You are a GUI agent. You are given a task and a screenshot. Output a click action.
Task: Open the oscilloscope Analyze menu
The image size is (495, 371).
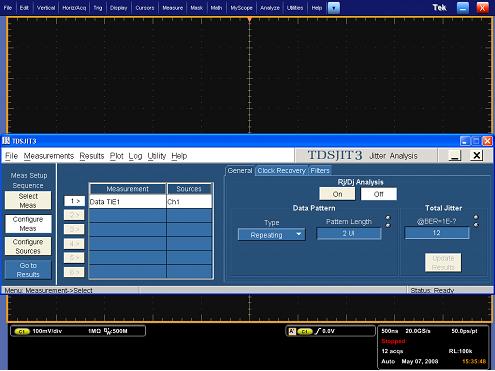tap(270, 8)
